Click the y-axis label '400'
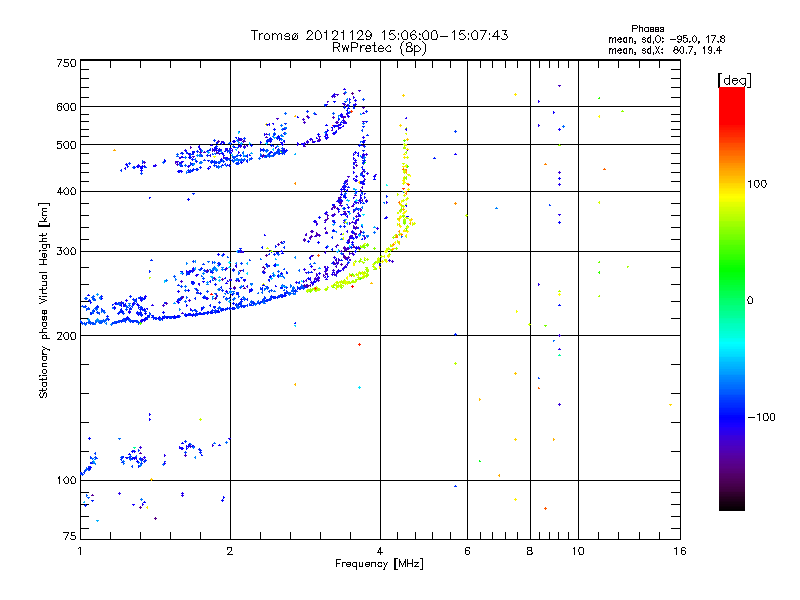This screenshot has height=600, width=800. pyautogui.click(x=66, y=192)
